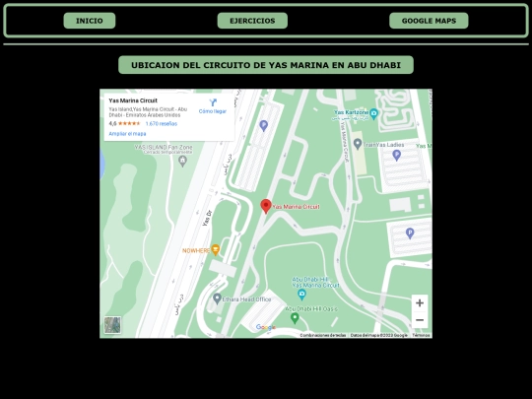Open Términos link in map footer
This screenshot has height=399, width=532.
pos(421,335)
